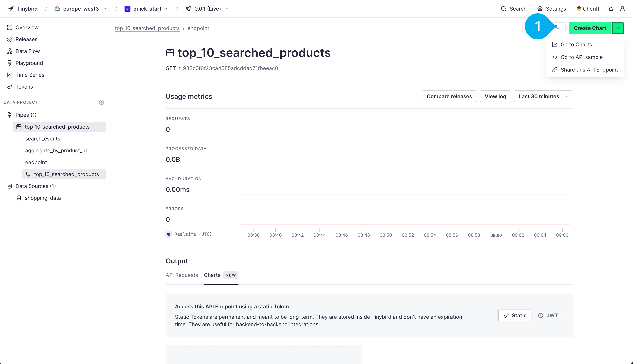Click the Playground icon
The width and height of the screenshot is (633, 364).
pyautogui.click(x=9, y=63)
